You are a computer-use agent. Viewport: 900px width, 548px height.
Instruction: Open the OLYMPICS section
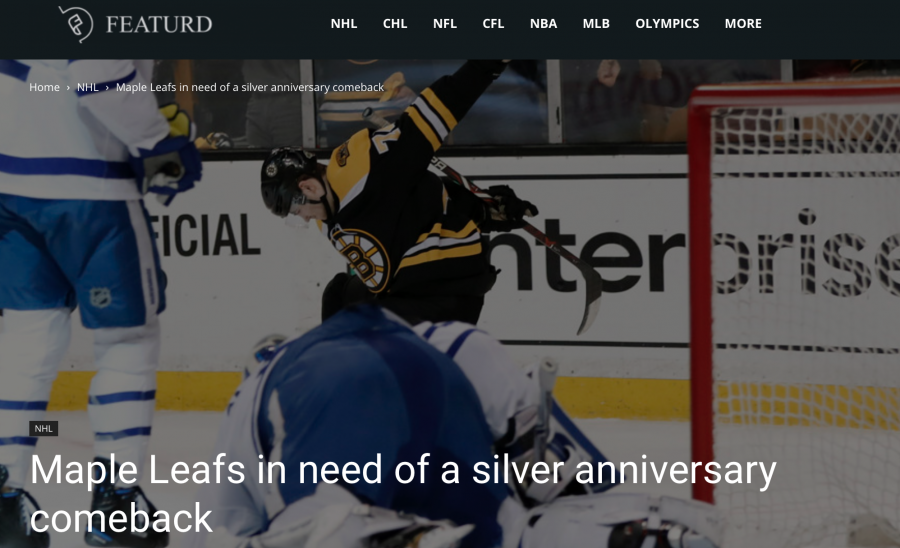667,24
